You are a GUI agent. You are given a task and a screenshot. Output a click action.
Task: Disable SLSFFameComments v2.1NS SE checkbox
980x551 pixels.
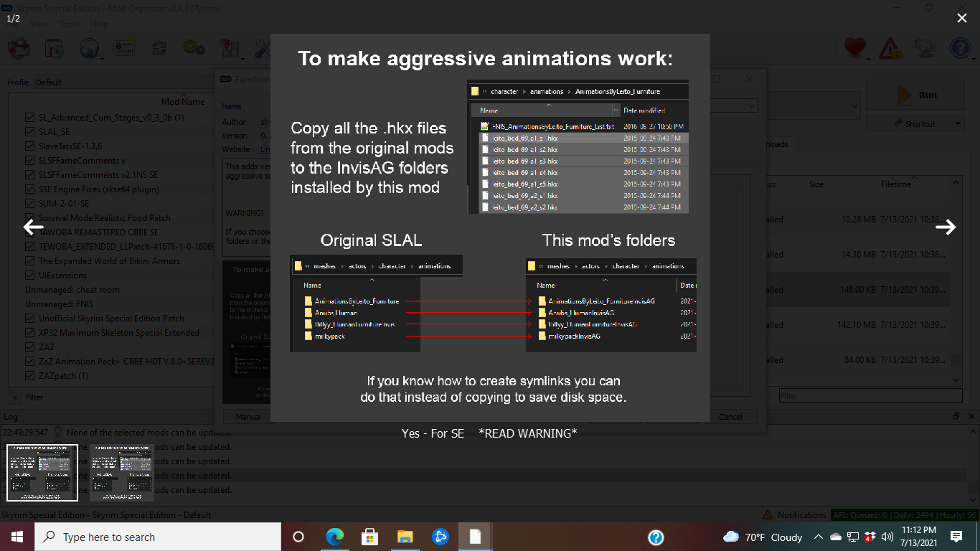pyautogui.click(x=29, y=175)
